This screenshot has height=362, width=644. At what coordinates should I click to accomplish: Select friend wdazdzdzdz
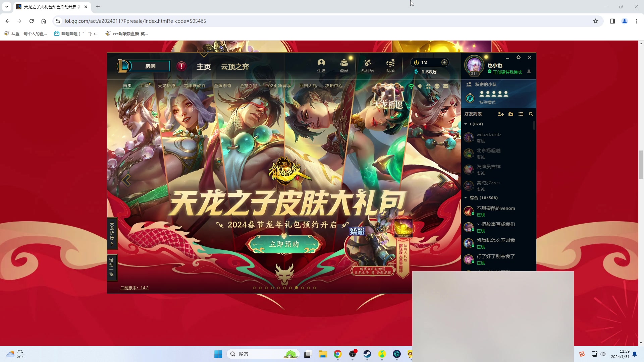[x=498, y=137]
